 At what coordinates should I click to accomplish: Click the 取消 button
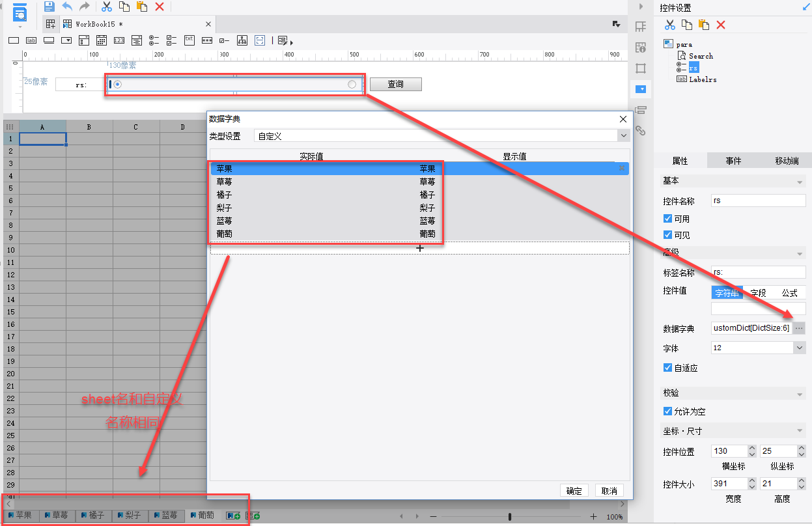click(609, 491)
